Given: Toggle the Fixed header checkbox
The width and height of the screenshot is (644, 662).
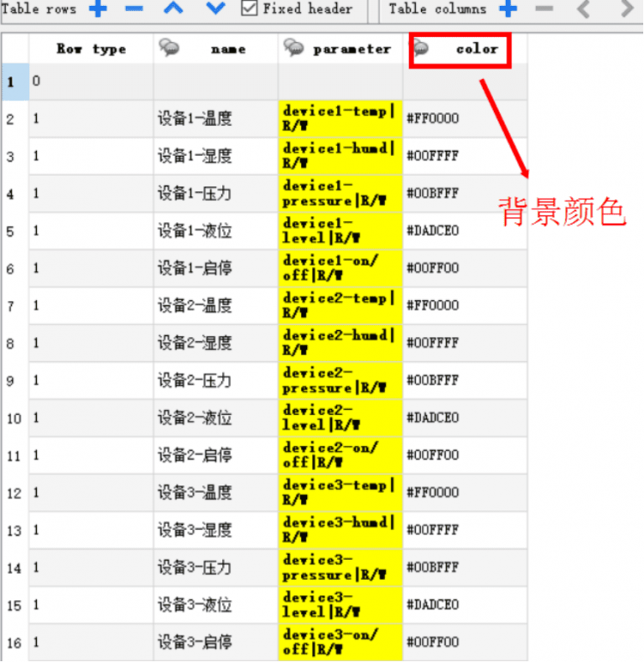Looking at the screenshot, I should [249, 8].
